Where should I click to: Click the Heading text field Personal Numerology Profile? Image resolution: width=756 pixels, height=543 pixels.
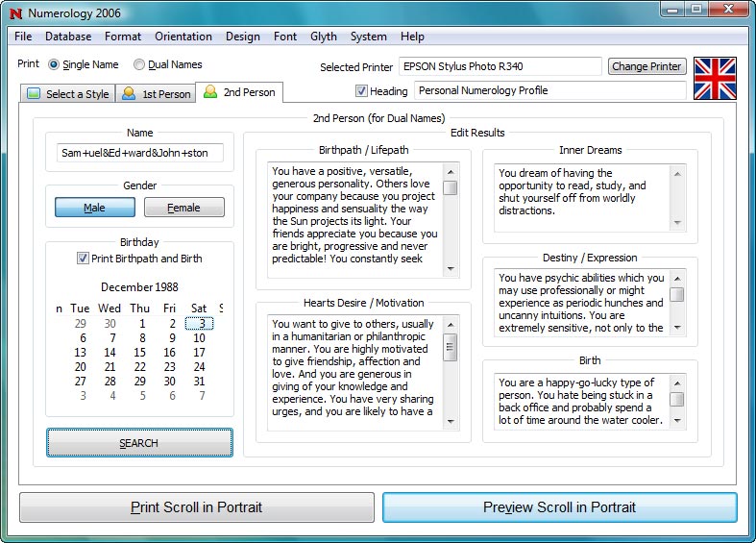pyautogui.click(x=550, y=90)
